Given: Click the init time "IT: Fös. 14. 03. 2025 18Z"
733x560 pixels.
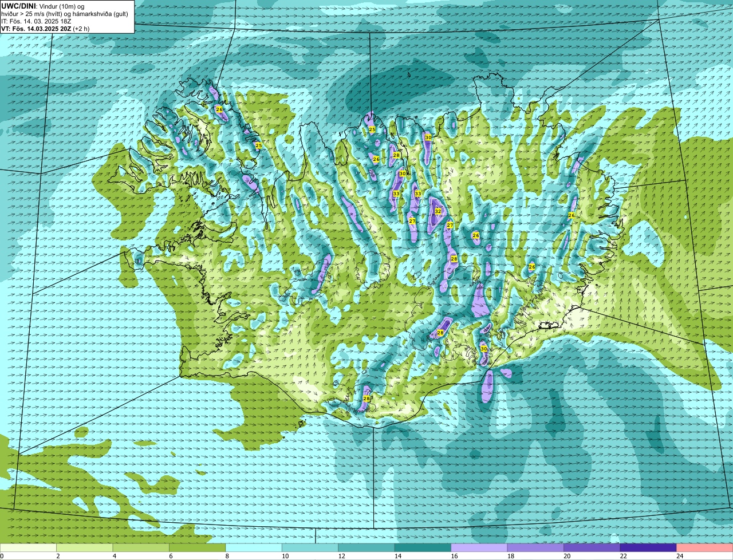Looking at the screenshot, I should [36, 21].
